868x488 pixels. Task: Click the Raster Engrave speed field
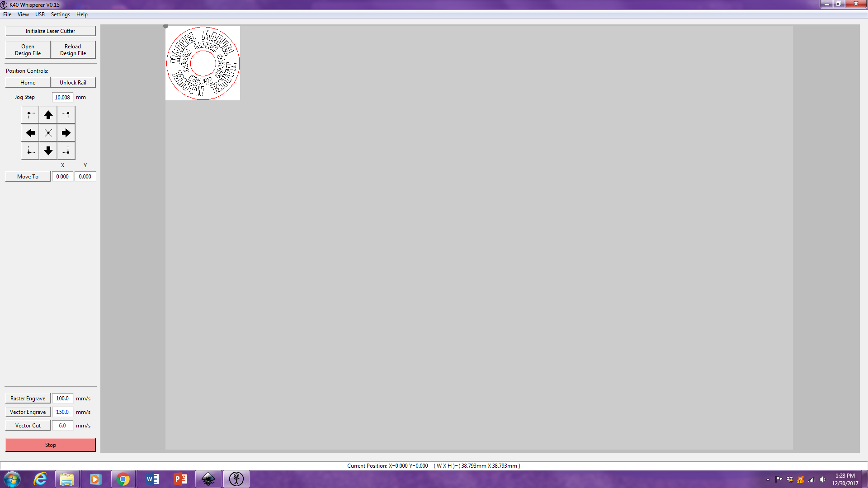click(62, 399)
